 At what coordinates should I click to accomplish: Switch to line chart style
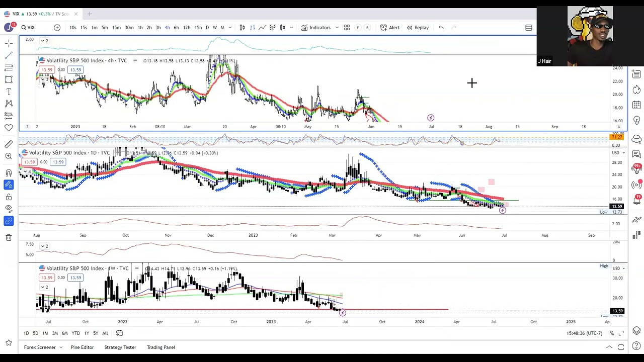(x=262, y=28)
